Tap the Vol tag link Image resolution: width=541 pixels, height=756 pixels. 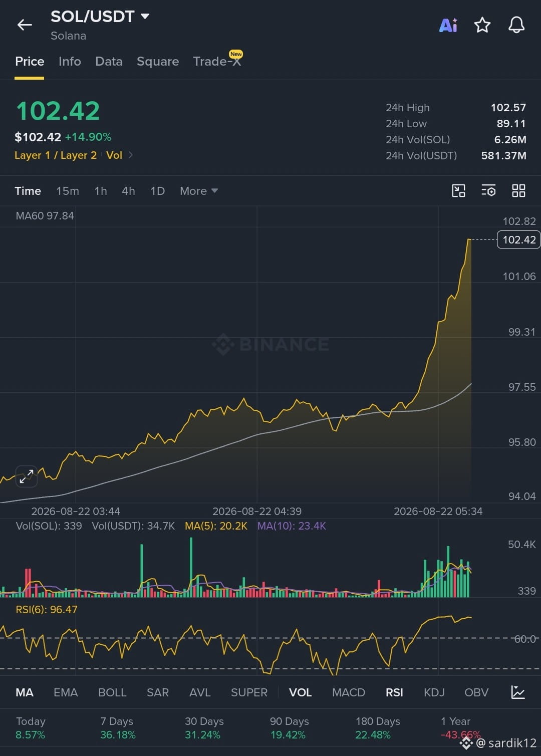(114, 155)
